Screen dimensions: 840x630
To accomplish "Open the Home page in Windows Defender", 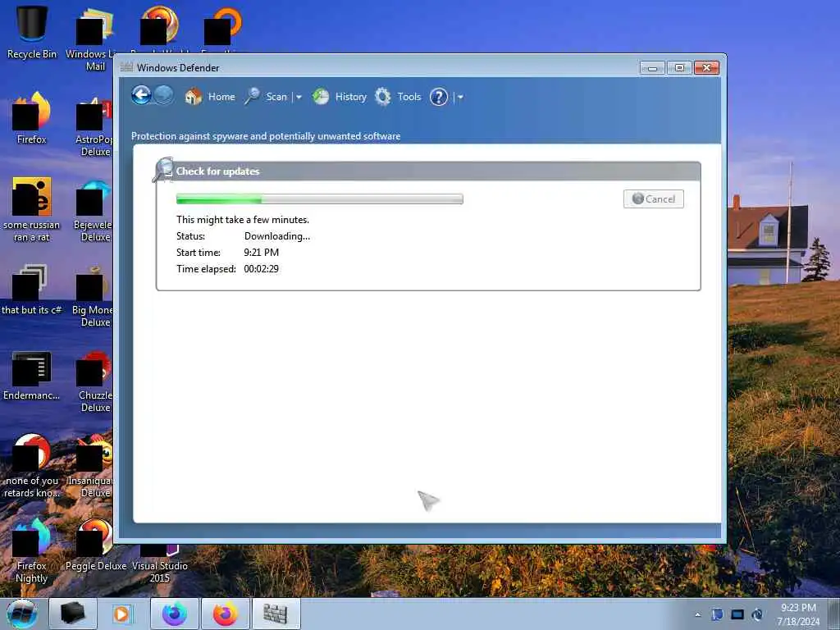I will tap(210, 97).
